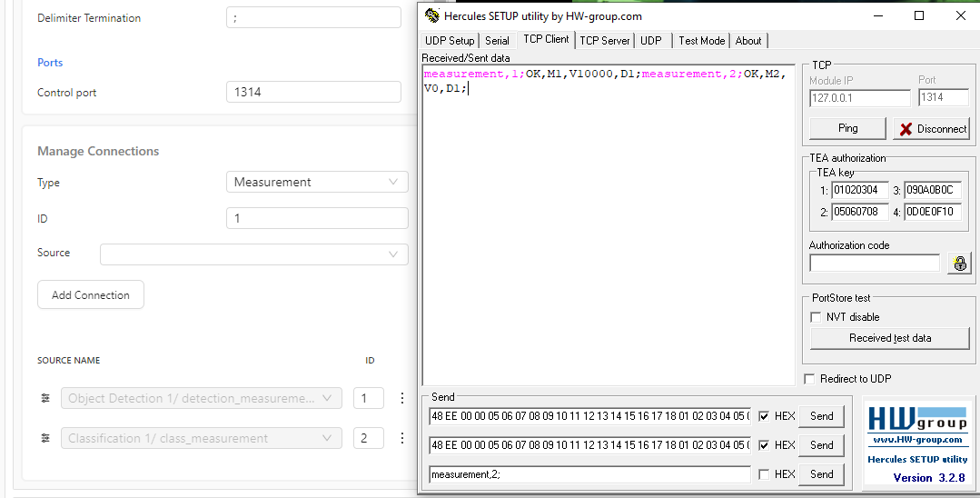Click the HW group logo
The height and width of the screenshot is (498, 980).
917,419
